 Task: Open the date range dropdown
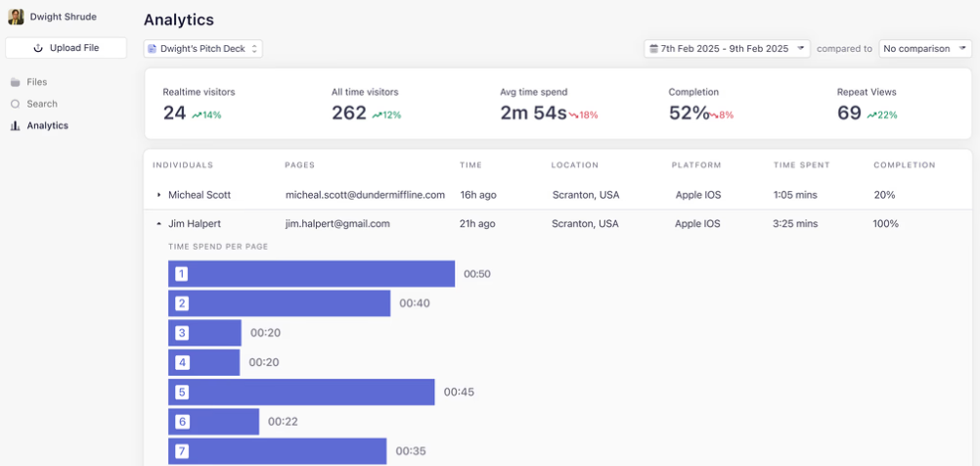pos(727,49)
